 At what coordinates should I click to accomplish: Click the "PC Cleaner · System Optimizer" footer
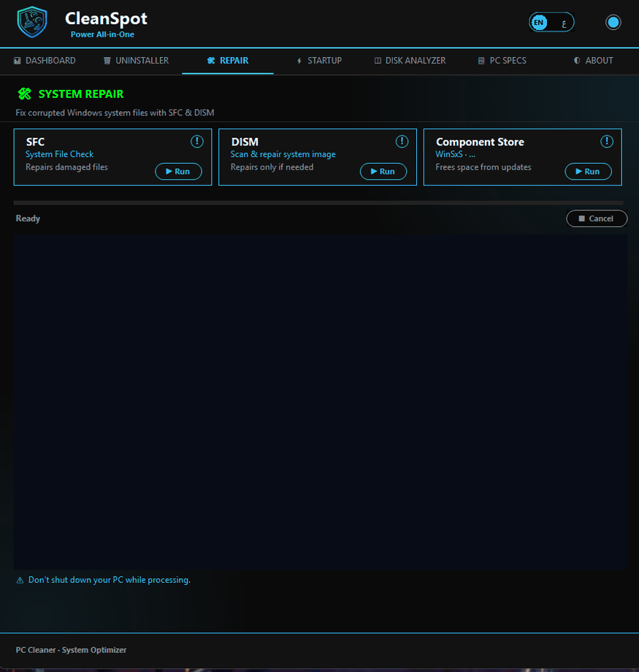point(71,649)
